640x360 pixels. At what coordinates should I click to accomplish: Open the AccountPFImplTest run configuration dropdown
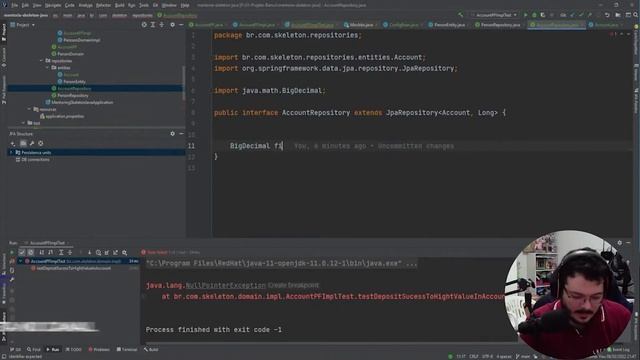coord(495,15)
